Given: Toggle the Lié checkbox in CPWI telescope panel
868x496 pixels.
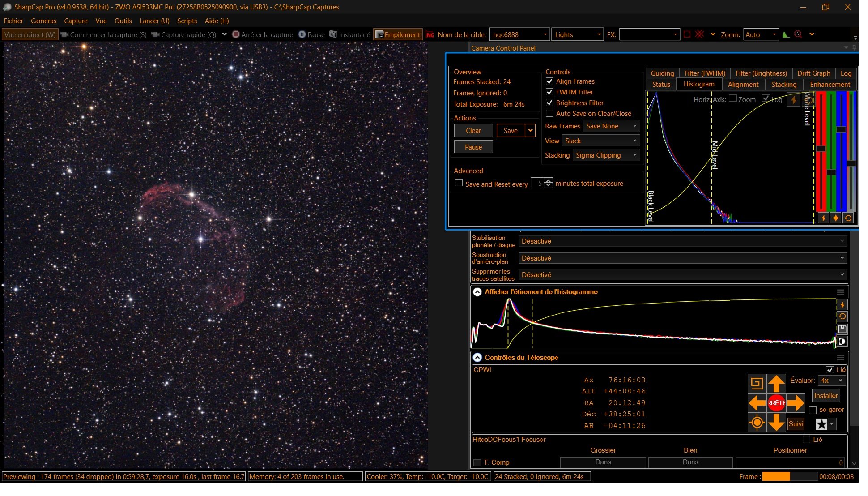Looking at the screenshot, I should (x=830, y=370).
